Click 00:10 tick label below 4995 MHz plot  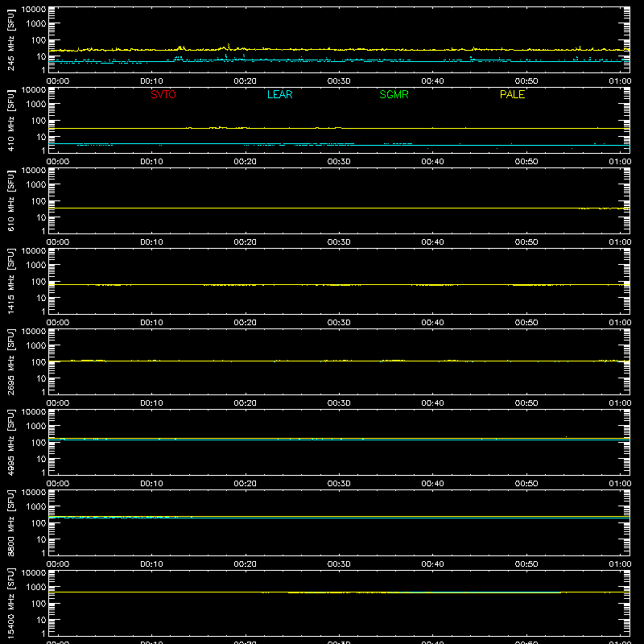(x=151, y=484)
